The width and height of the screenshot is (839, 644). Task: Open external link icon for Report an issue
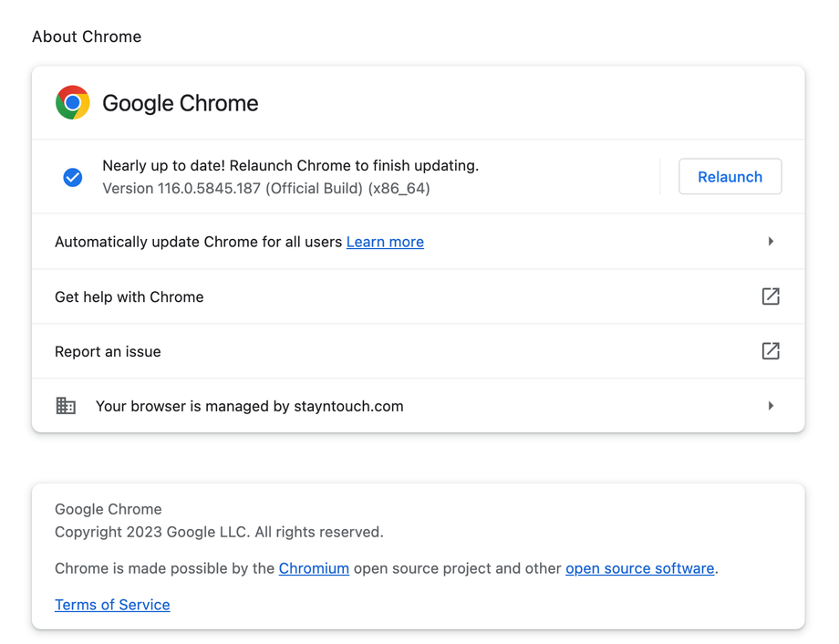click(x=771, y=351)
